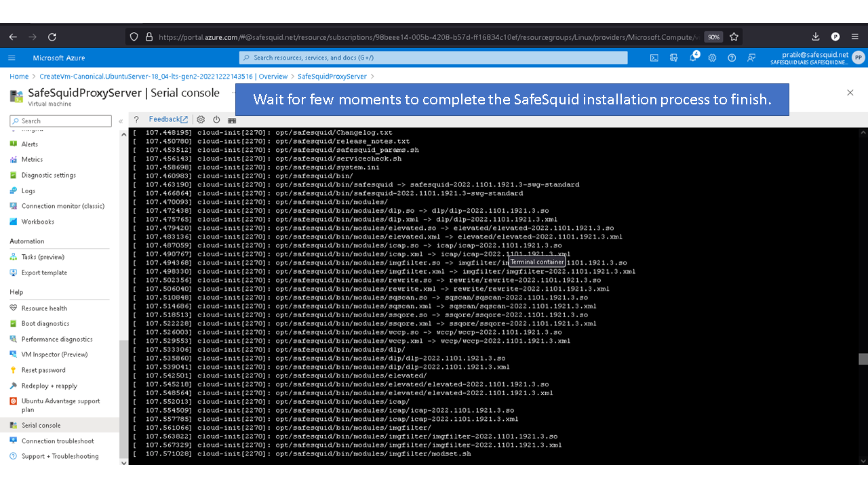Click the serial console power button icon

pos(216,119)
